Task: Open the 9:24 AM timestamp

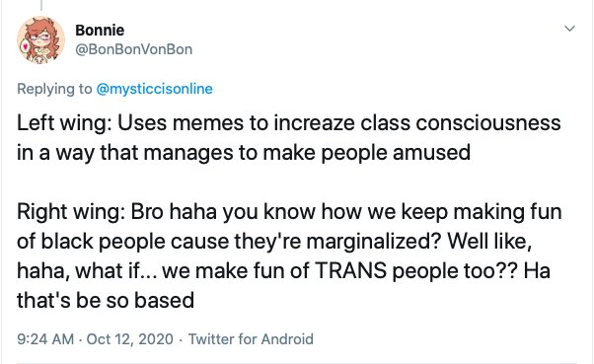Action: tap(45, 339)
